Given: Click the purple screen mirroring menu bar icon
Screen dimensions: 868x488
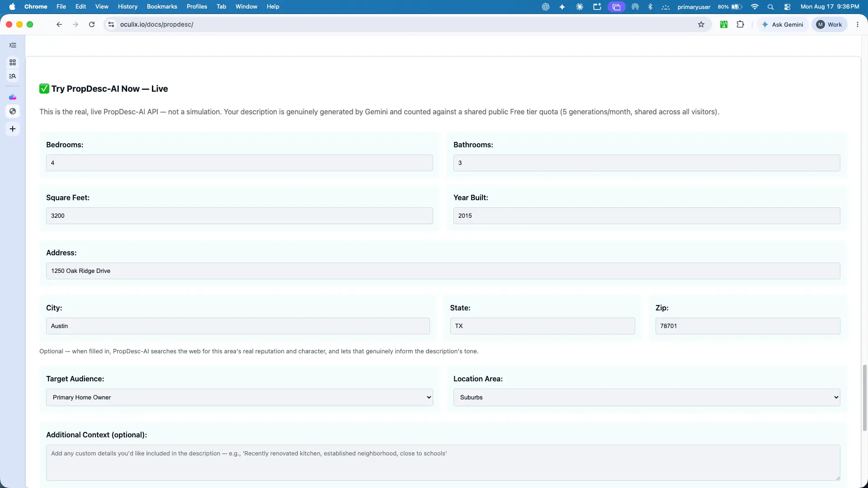Looking at the screenshot, I should (616, 7).
